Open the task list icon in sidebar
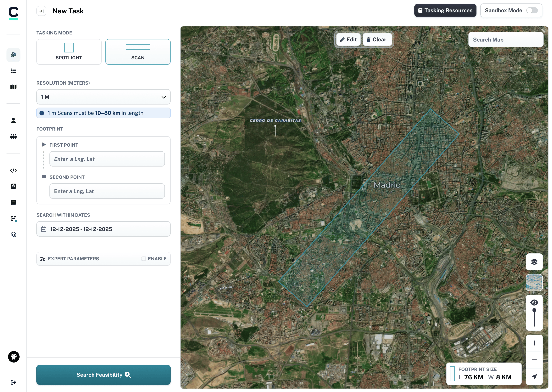This screenshot has width=552, height=392. click(x=13, y=71)
